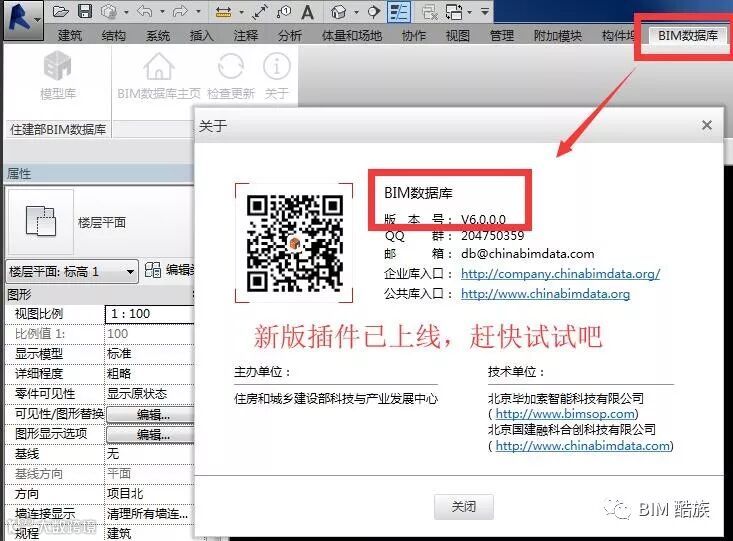Open the Customize Quick Access Toolbar dropdown

485,11
